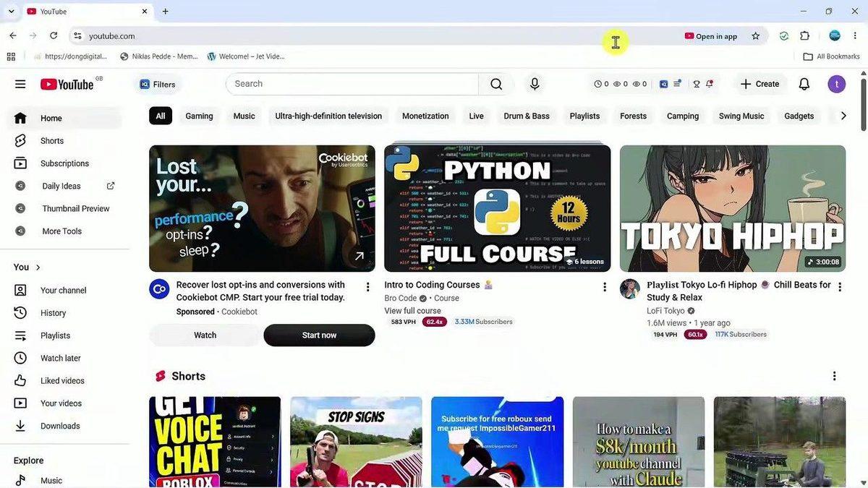Open the $8k/month with Claude short
Image resolution: width=868 pixels, height=488 pixels.
click(639, 442)
